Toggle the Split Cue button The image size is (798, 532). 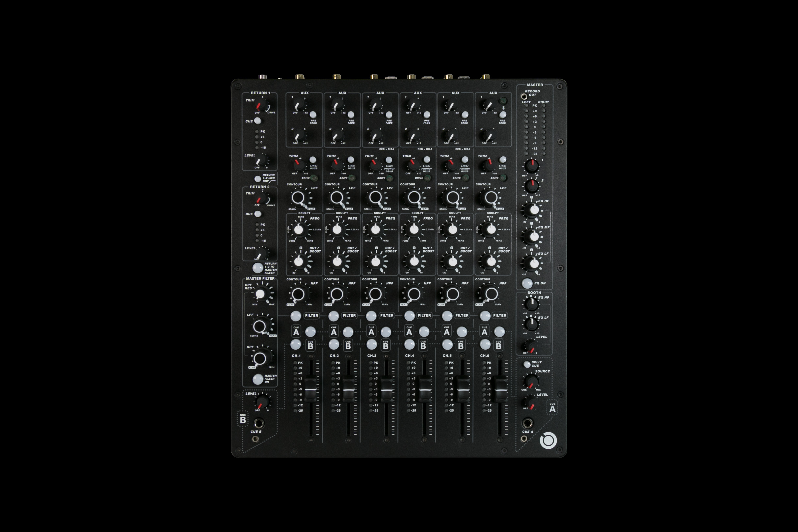point(527,364)
